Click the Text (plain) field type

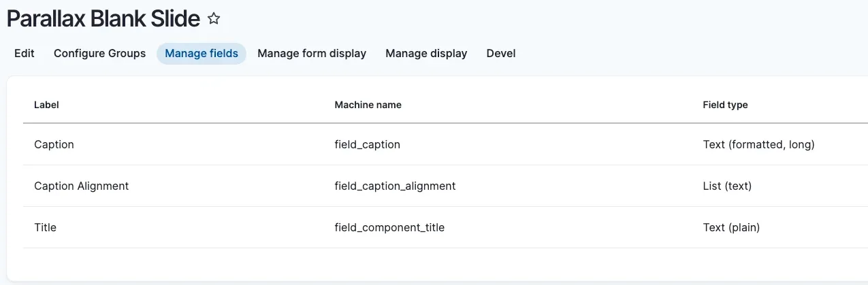tap(731, 227)
